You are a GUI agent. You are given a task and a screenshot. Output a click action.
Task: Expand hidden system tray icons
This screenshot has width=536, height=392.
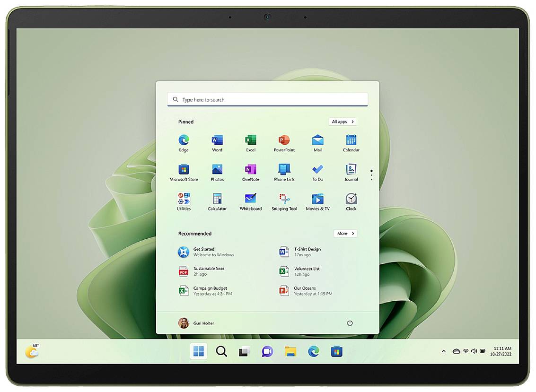[444, 351]
